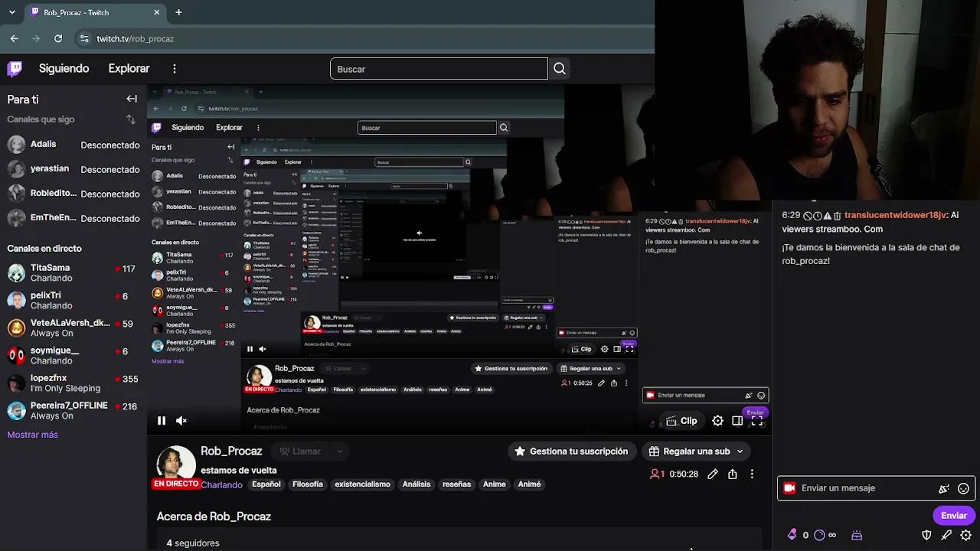Click the red camera icon in chat input
Screen dimensions: 980x551
pyautogui.click(x=789, y=488)
